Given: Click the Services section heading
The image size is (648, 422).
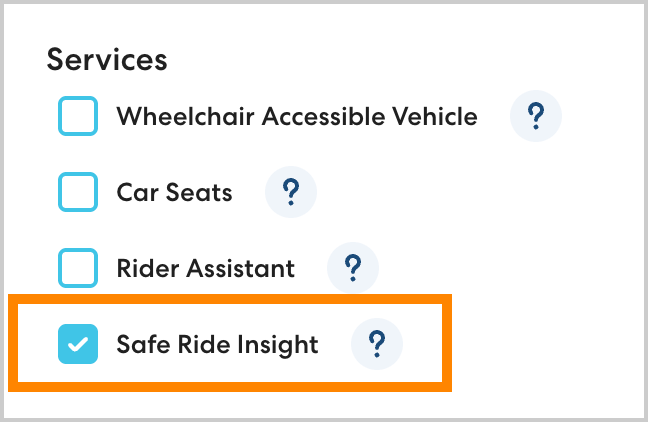Looking at the screenshot, I should point(107,59).
